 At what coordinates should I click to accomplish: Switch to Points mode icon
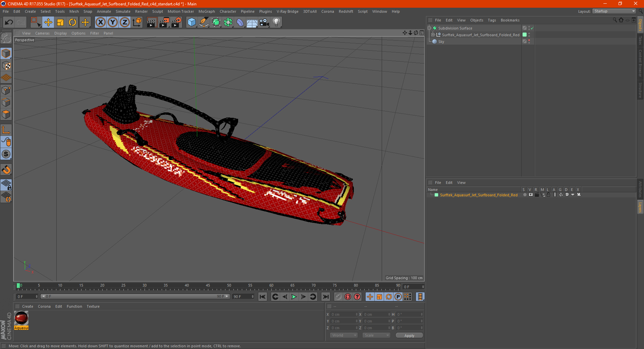tap(6, 90)
